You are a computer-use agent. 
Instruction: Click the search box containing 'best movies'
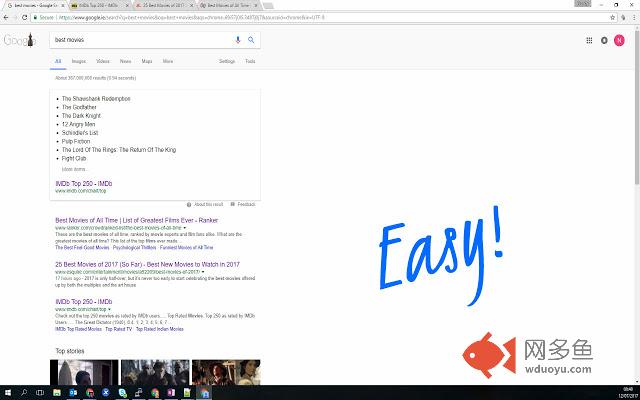[140, 40]
